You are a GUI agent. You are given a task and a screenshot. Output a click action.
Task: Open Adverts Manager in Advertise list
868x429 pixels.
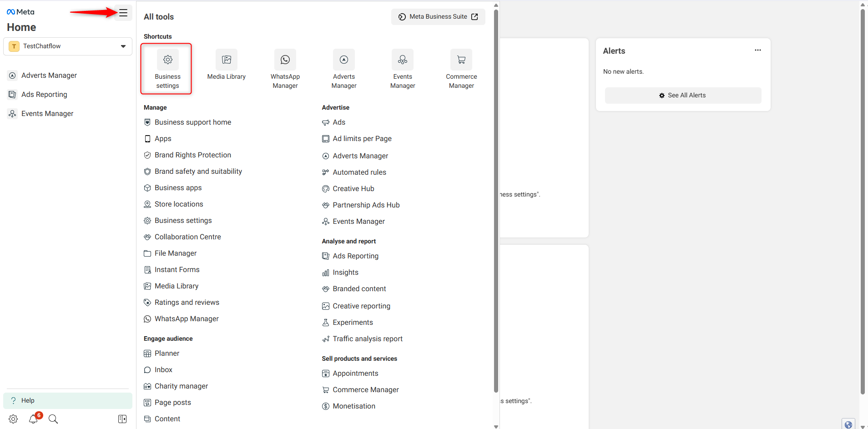click(355, 156)
